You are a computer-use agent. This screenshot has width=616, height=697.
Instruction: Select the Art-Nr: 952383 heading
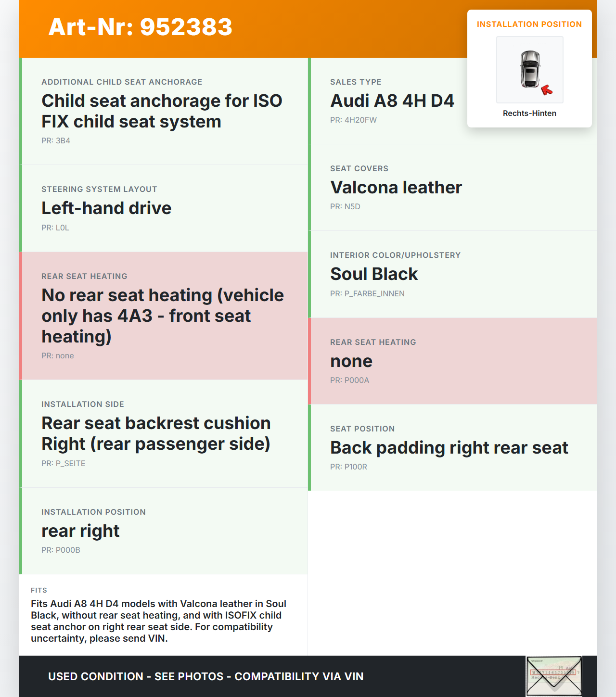[140, 27]
